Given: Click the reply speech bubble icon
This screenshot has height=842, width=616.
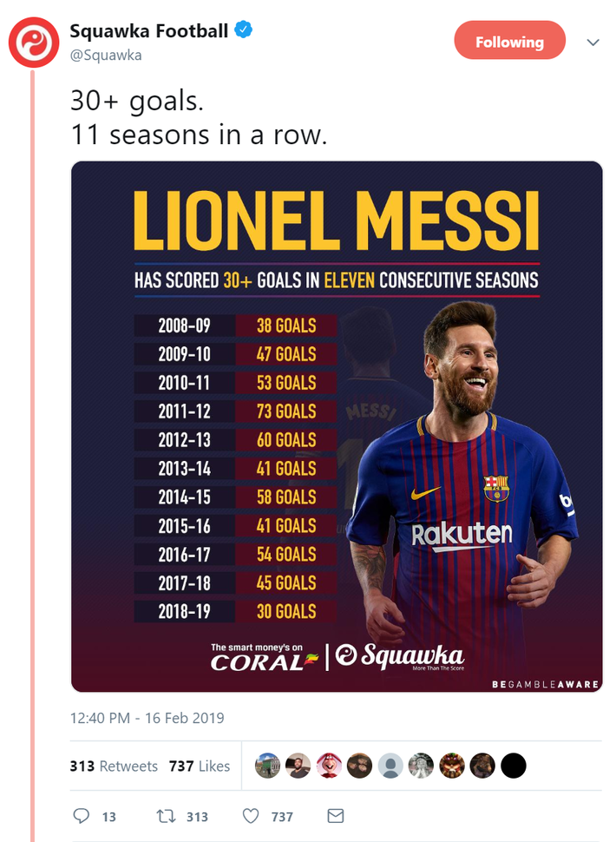Looking at the screenshot, I should [81, 816].
